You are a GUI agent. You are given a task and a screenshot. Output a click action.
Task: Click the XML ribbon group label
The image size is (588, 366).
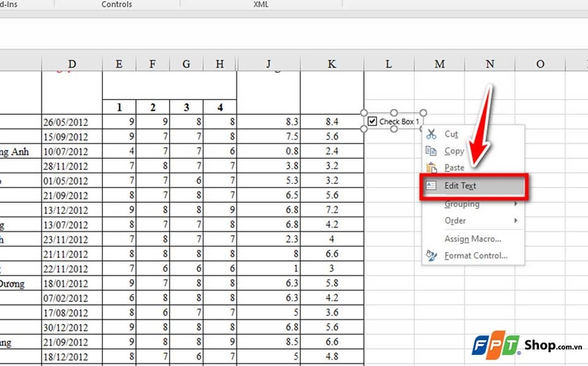pos(261,4)
